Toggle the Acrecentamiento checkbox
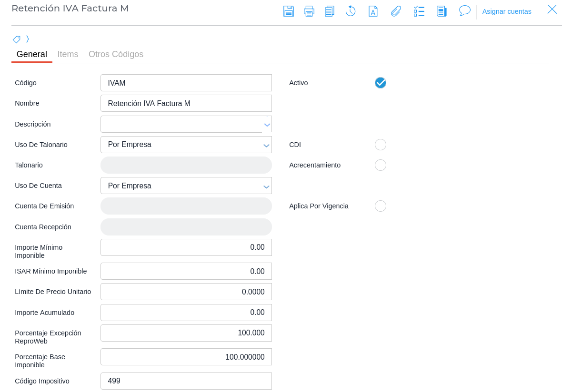Viewport: 562px width, 392px height. (380, 165)
